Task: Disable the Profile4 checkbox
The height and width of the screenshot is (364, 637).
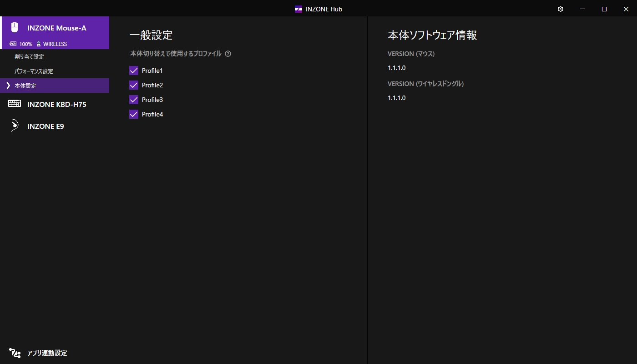Action: (134, 114)
